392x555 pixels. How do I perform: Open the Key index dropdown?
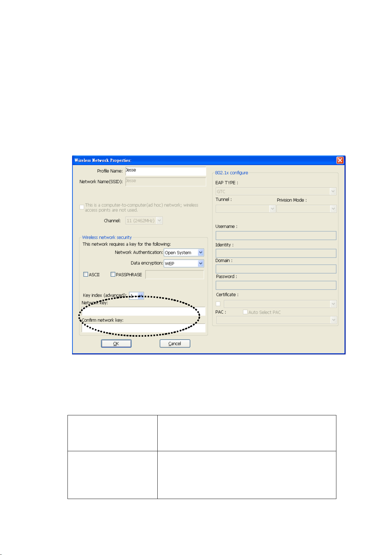pos(136,295)
